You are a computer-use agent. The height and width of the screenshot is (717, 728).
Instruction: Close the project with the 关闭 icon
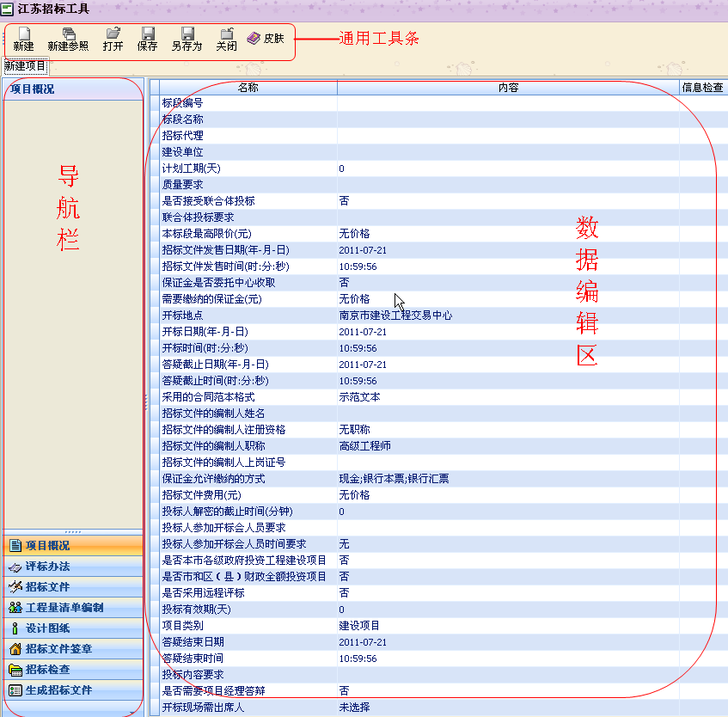pos(227,34)
